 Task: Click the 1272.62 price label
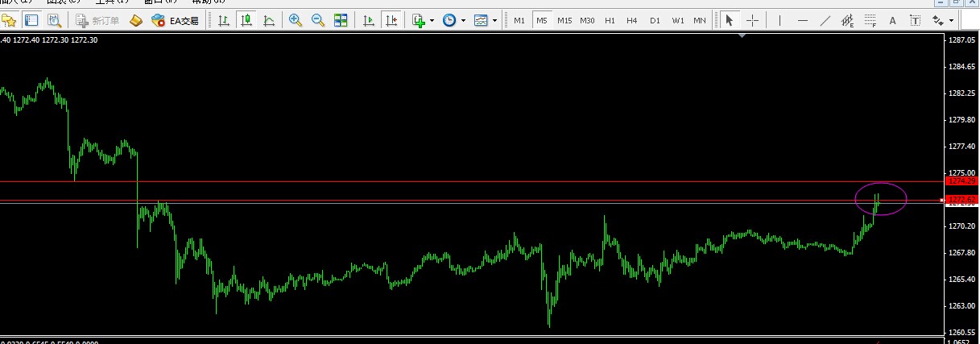pyautogui.click(x=961, y=199)
